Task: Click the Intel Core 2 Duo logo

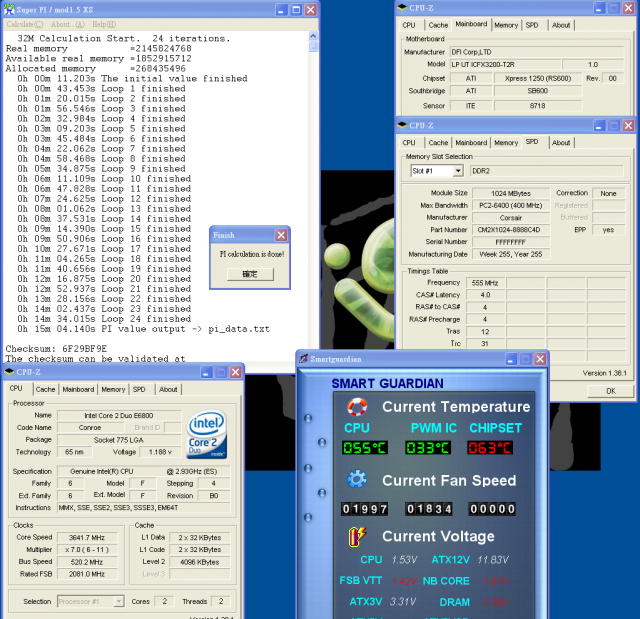Action: [x=207, y=435]
